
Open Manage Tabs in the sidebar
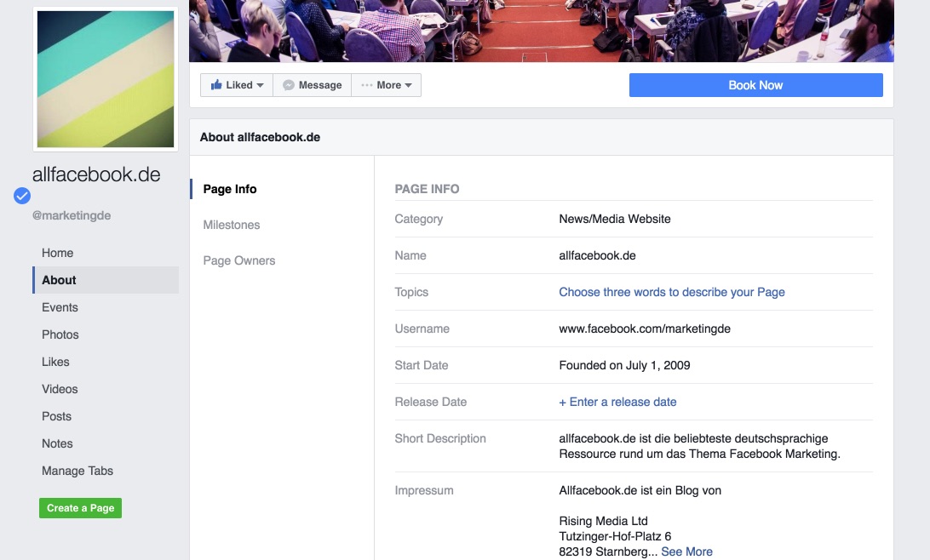(x=77, y=471)
